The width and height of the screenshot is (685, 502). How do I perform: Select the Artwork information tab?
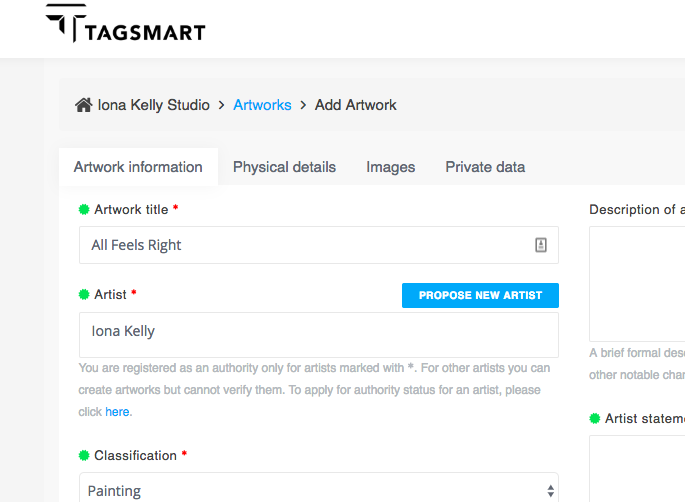click(x=138, y=167)
